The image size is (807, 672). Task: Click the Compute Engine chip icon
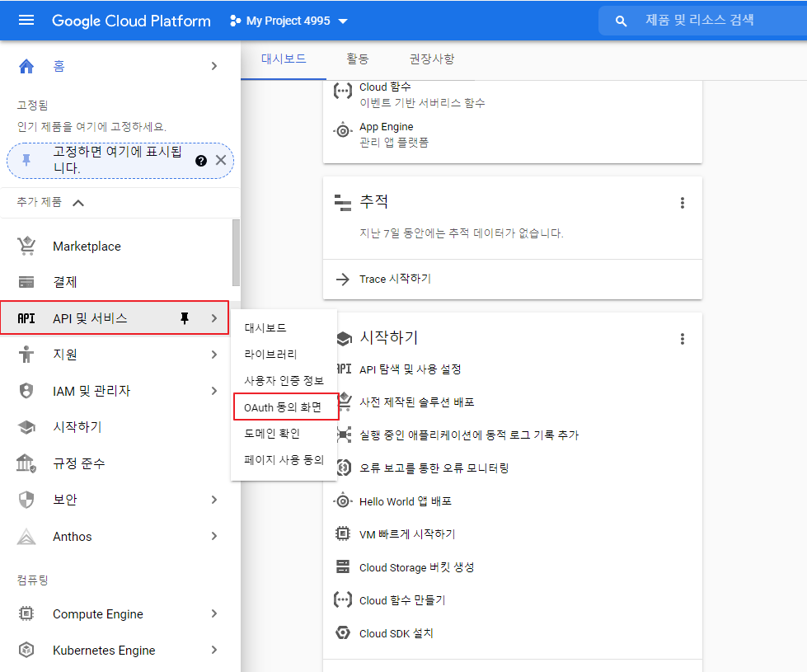tap(26, 613)
